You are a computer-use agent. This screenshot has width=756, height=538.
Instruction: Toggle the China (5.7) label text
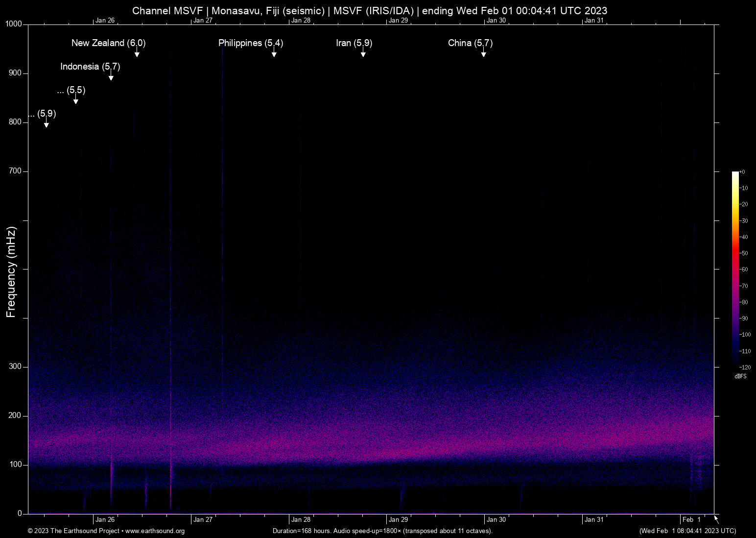point(470,43)
